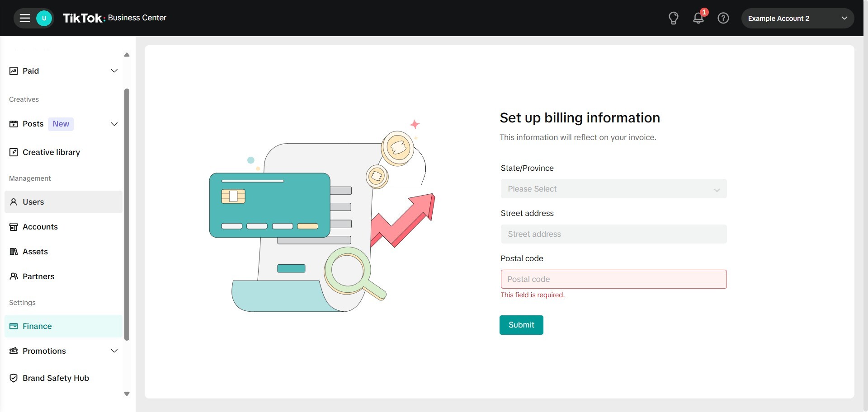Click the help question mark icon

[x=723, y=18]
